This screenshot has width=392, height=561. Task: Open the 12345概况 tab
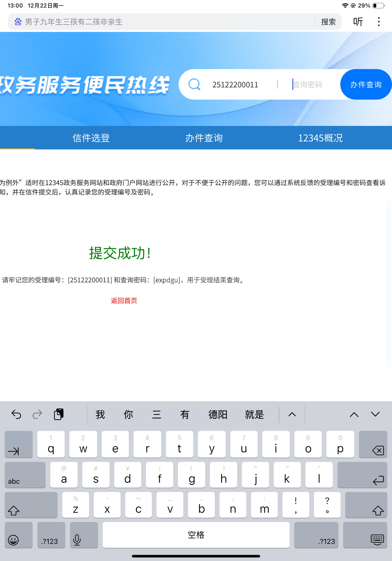click(x=320, y=138)
